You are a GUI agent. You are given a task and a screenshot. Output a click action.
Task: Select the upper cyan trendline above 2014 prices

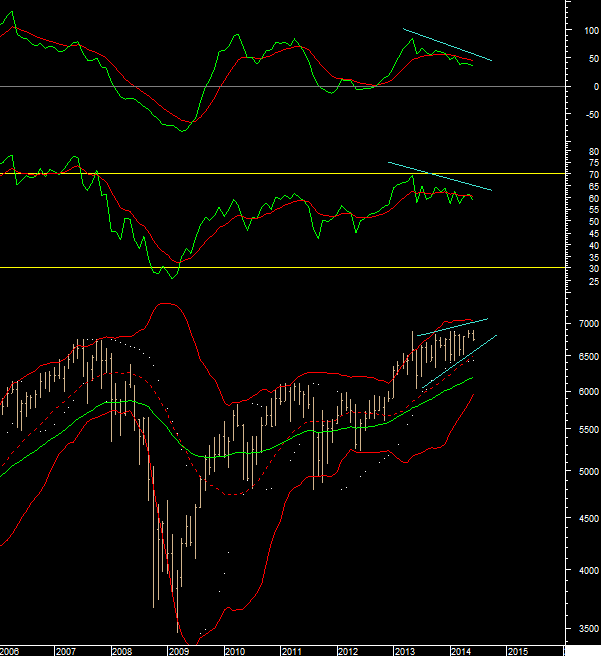(453, 327)
